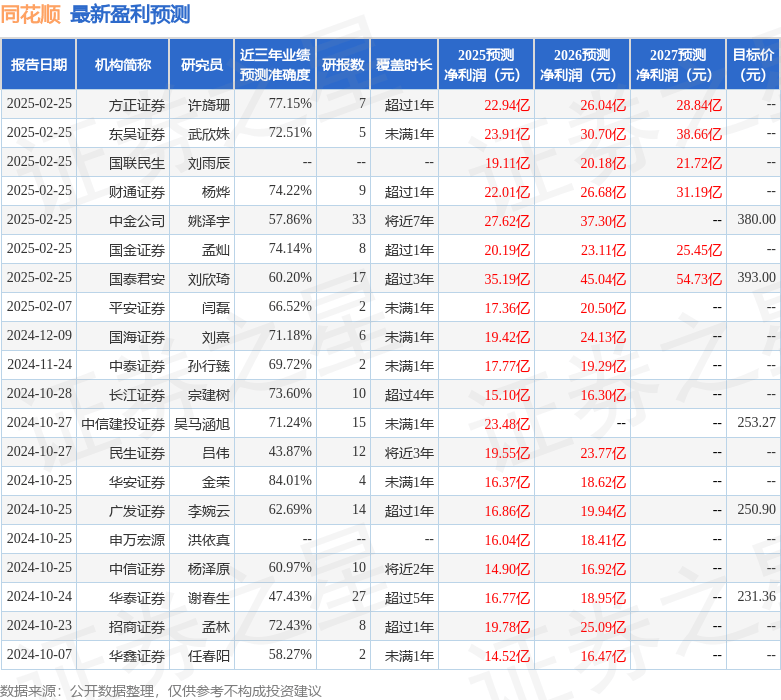Click the 2024-12-09 report date
The height and width of the screenshot is (700, 781).
pyautogui.click(x=39, y=335)
